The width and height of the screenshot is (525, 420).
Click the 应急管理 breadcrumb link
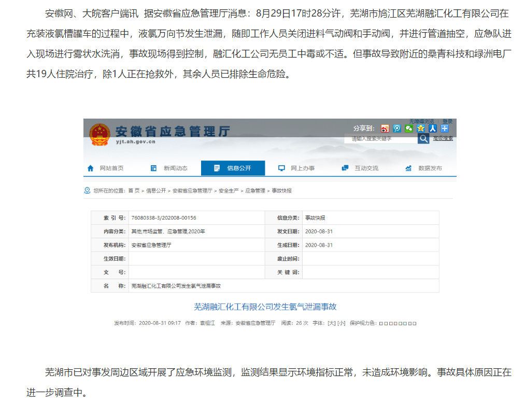click(x=255, y=191)
